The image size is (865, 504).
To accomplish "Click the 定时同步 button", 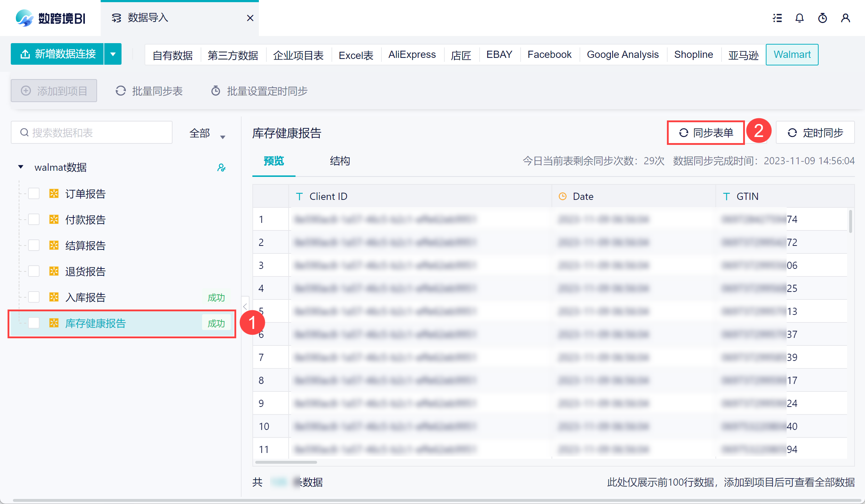I will [x=815, y=133].
